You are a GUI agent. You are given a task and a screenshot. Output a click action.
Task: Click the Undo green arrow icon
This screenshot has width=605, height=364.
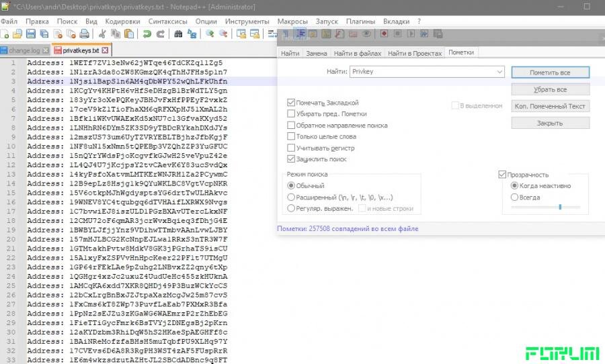[x=147, y=34]
